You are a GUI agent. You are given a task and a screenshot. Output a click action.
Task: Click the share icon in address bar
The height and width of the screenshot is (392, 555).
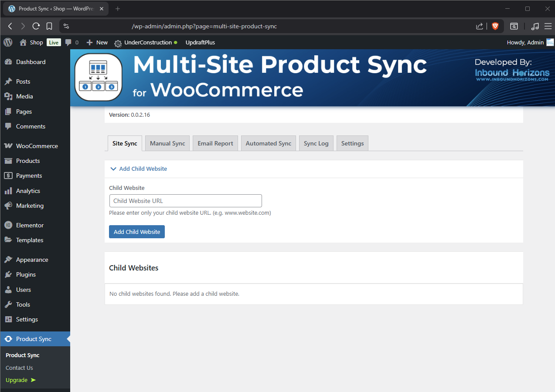(480, 26)
